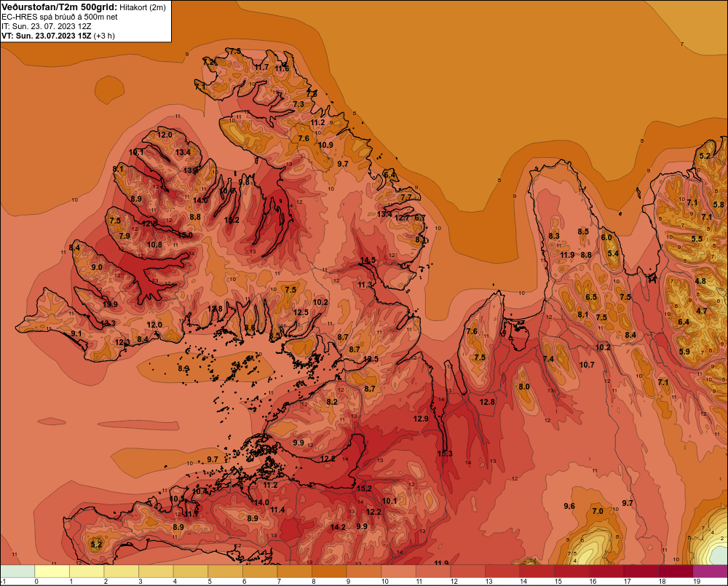Click the 6.7 temperature label
728x586 pixels.
point(420,218)
